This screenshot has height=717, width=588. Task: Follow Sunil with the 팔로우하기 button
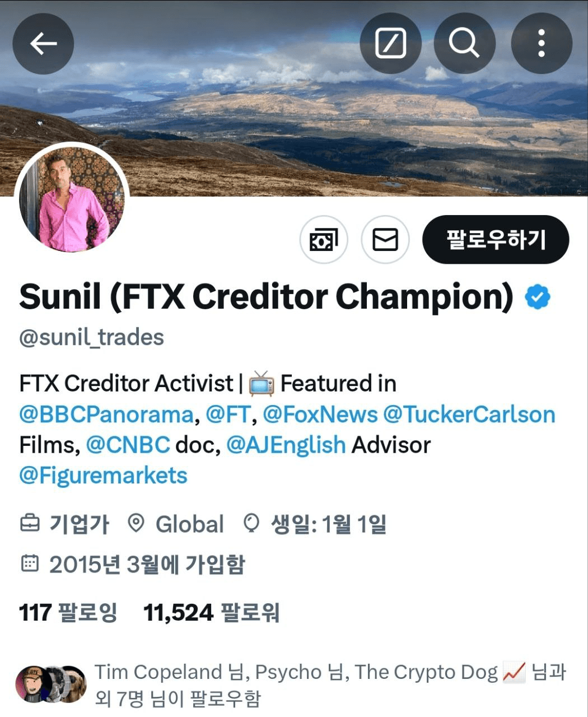pos(496,240)
